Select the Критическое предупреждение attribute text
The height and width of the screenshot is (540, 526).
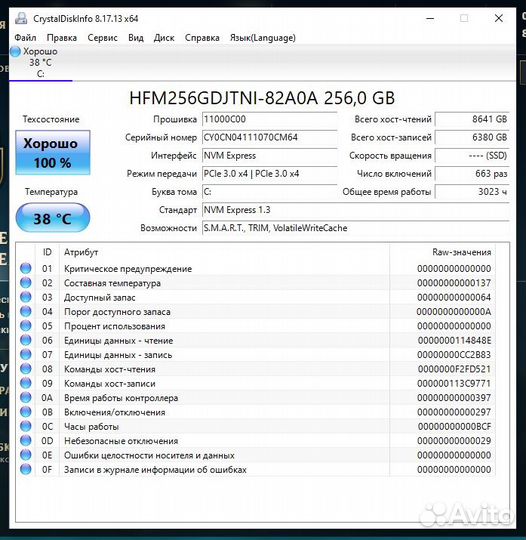[x=128, y=269]
